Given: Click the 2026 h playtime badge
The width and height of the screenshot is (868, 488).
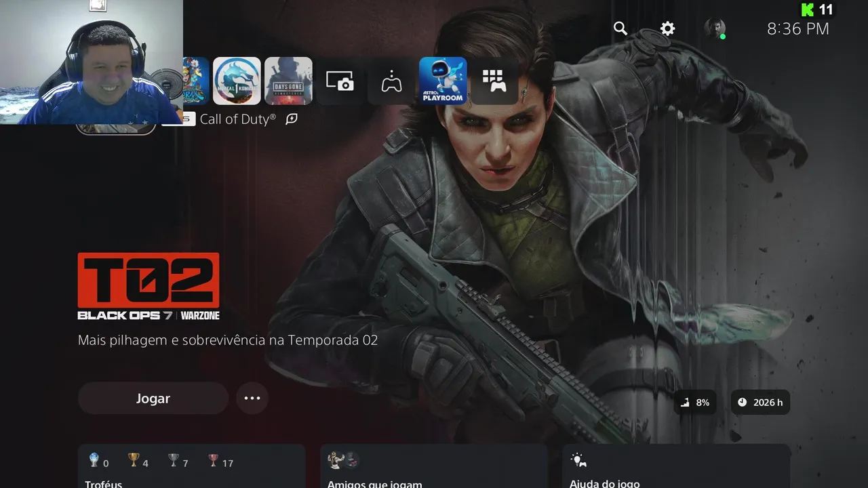Looking at the screenshot, I should pos(760,403).
